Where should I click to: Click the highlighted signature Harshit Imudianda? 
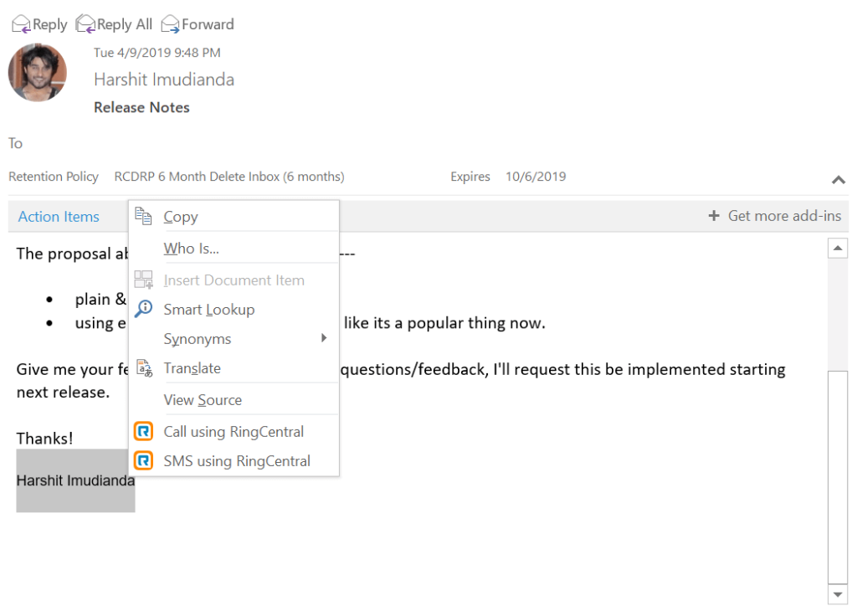point(75,480)
